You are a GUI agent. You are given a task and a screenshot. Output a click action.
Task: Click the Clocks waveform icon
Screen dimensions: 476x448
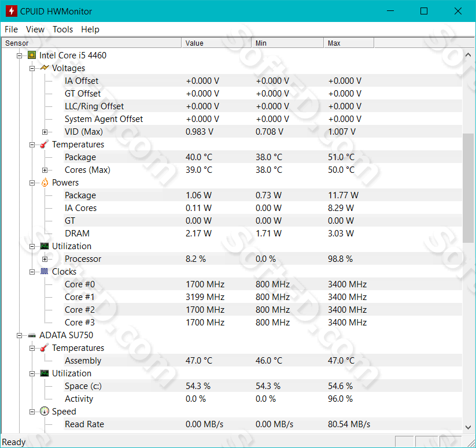[x=45, y=271]
